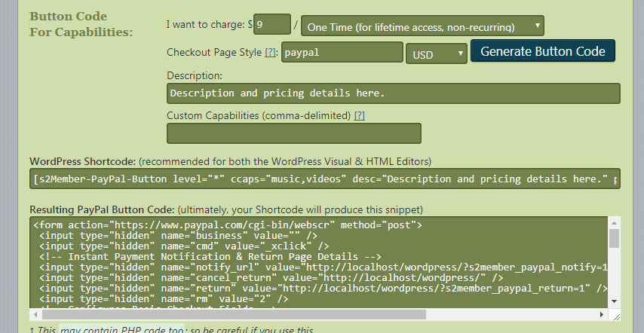Click the code box scroll right arrow

pyautogui.click(x=603, y=314)
